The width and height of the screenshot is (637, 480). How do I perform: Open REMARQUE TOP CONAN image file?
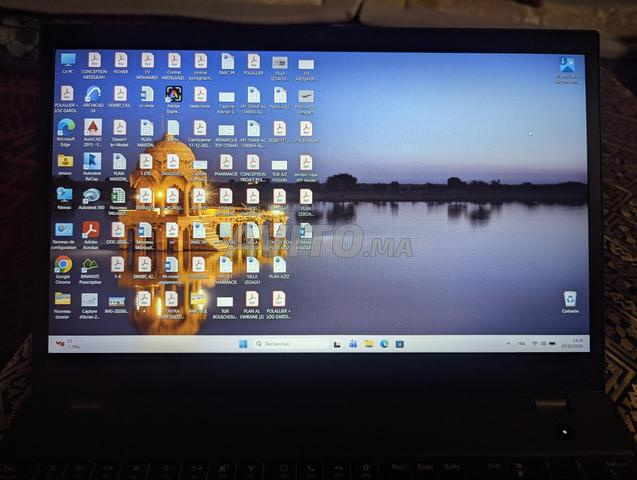pyautogui.click(x=226, y=136)
